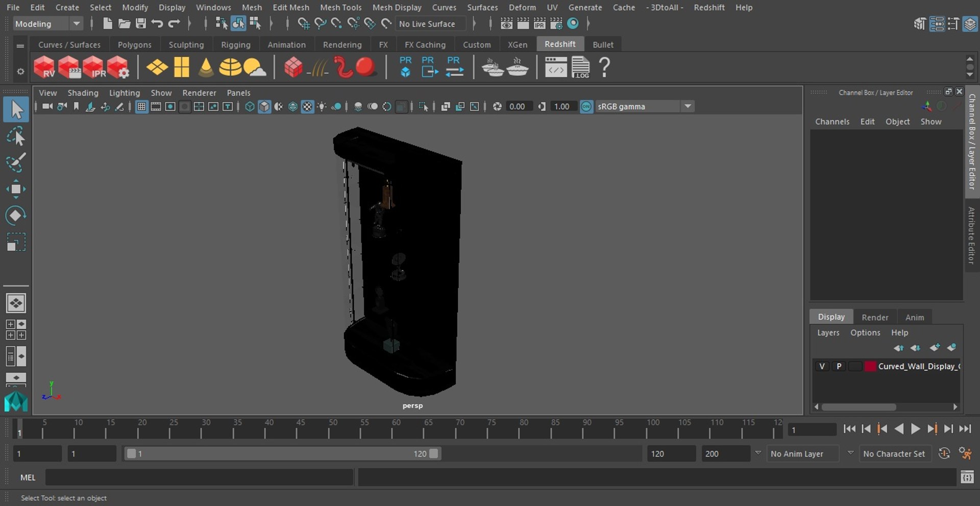The width and height of the screenshot is (980, 506).
Task: Toggle visibility V of Curved_Wall_Display layer
Action: coord(822,366)
